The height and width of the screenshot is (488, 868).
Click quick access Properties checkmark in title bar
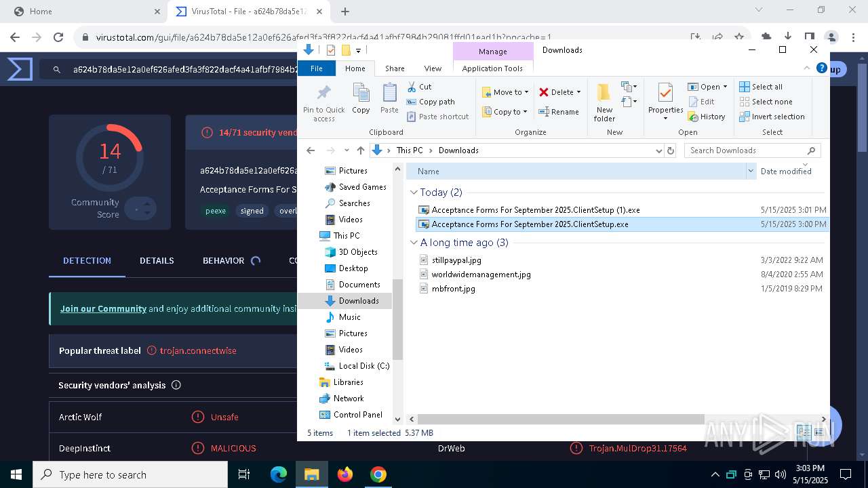pyautogui.click(x=331, y=50)
